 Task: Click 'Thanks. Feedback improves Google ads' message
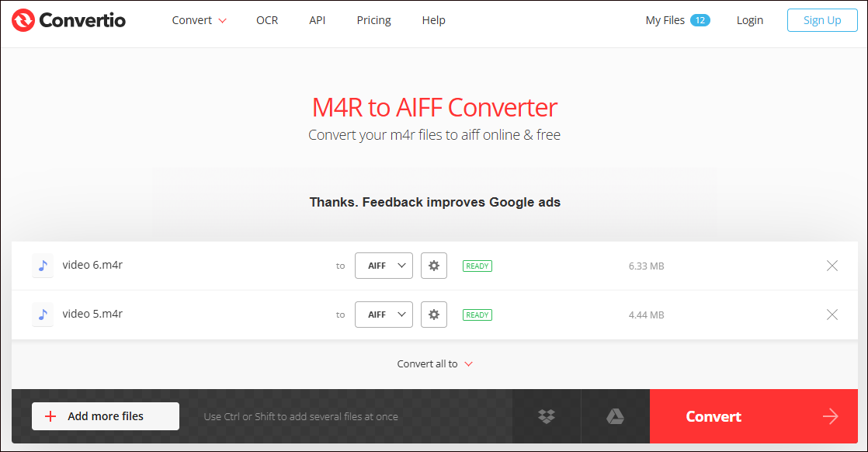(435, 202)
